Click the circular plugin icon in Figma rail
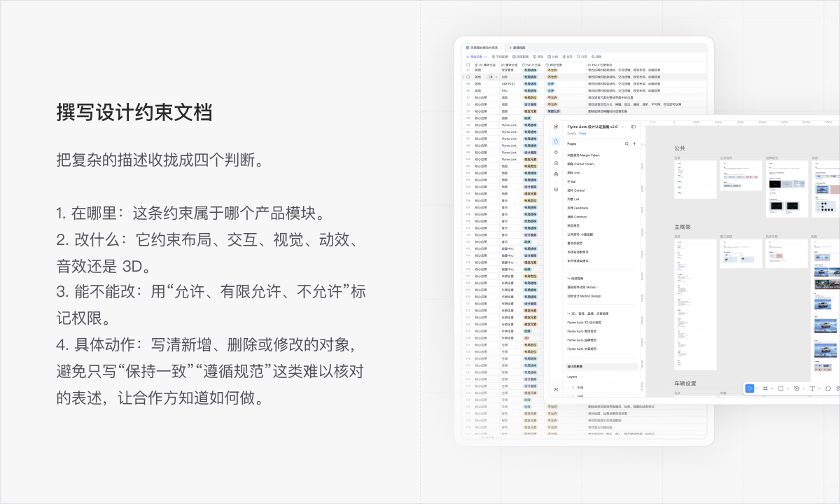The width and height of the screenshot is (840, 504). [556, 163]
